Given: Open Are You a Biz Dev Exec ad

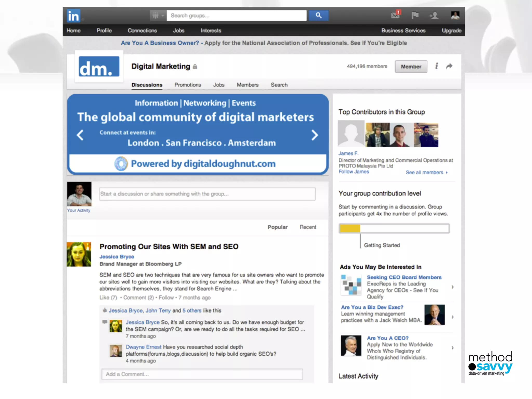Looking at the screenshot, I should point(372,307).
